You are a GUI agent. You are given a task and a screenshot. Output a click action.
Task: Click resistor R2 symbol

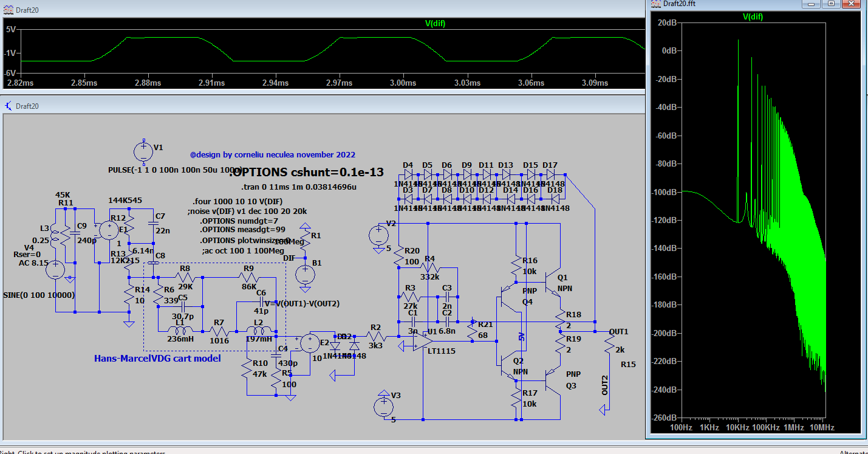(x=375, y=335)
